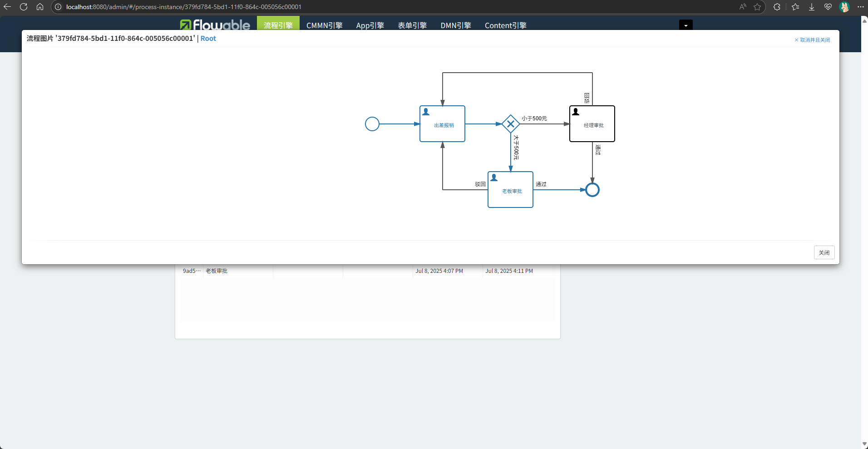Screen dimensions: 868x449
Task: Click the end event circle in diagram
Action: click(x=592, y=190)
